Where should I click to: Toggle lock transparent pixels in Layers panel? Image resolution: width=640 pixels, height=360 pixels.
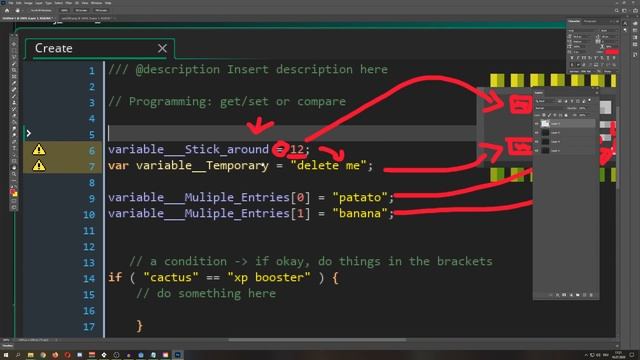544,115
